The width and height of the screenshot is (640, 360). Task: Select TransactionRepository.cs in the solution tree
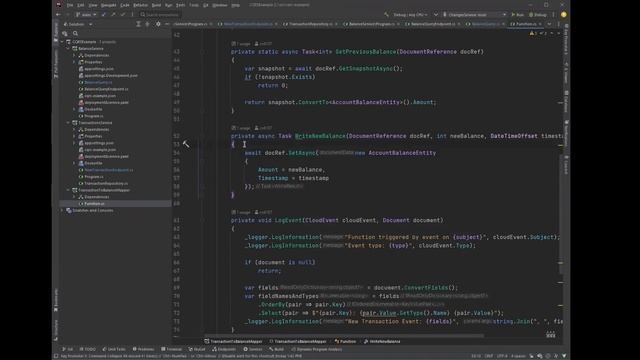pyautogui.click(x=106, y=183)
